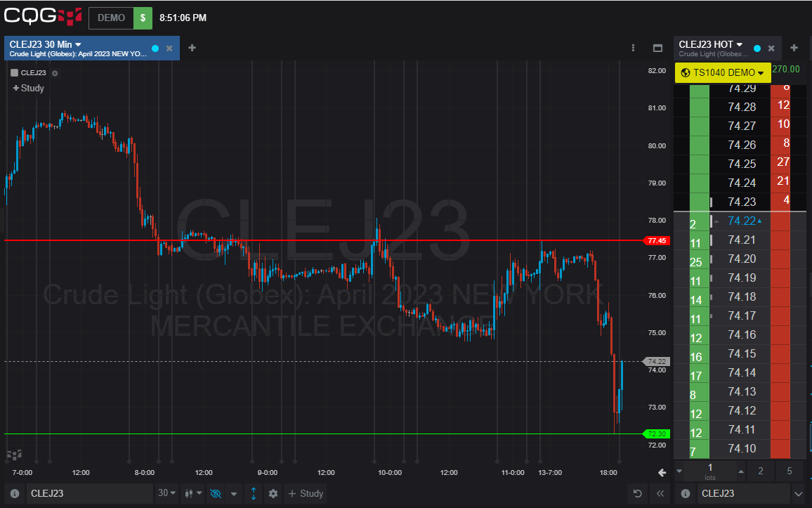Viewport: 812px width, 508px height.
Task: Click the vertical auto-scale arrows icon
Action: click(x=253, y=493)
